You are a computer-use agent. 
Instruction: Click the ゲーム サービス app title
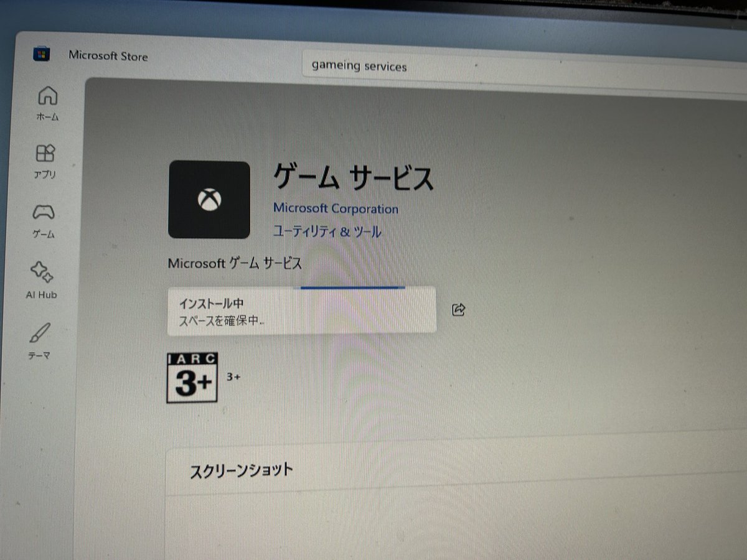click(x=353, y=178)
